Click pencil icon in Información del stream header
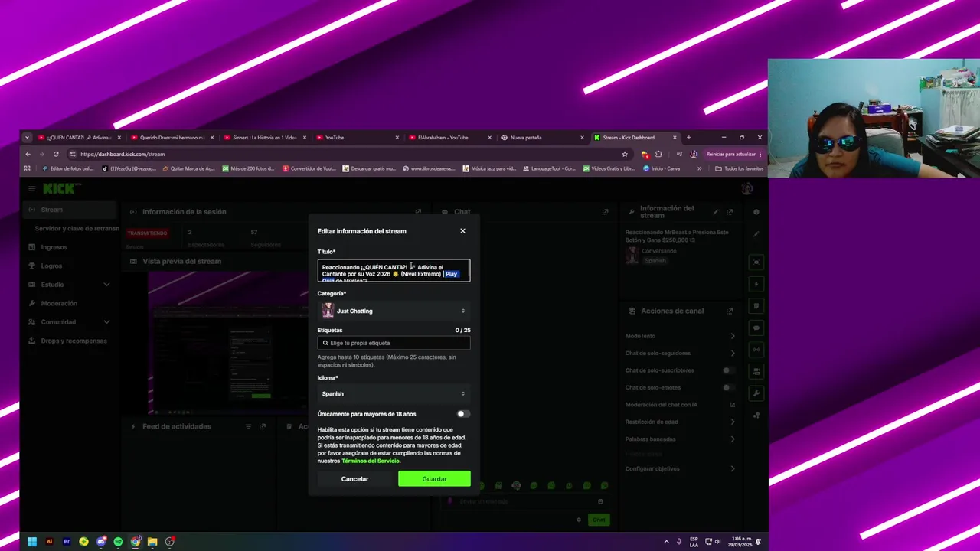980x551 pixels. (x=716, y=212)
